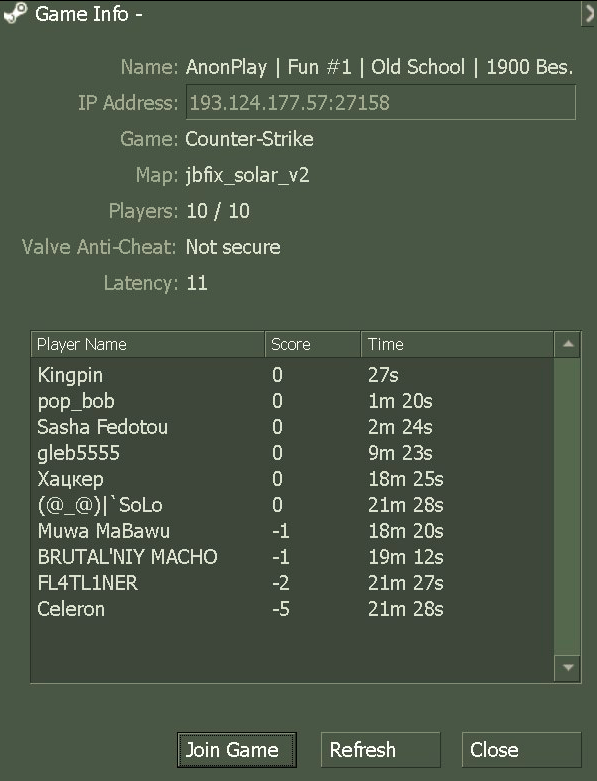
Task: Select the FL4TL1NER row
Action: click(292, 583)
